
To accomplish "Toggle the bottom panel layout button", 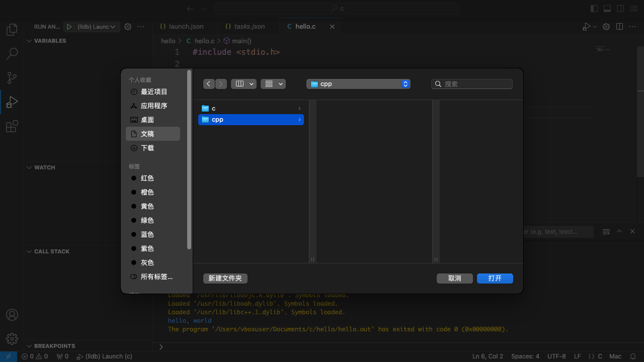I will point(607,9).
